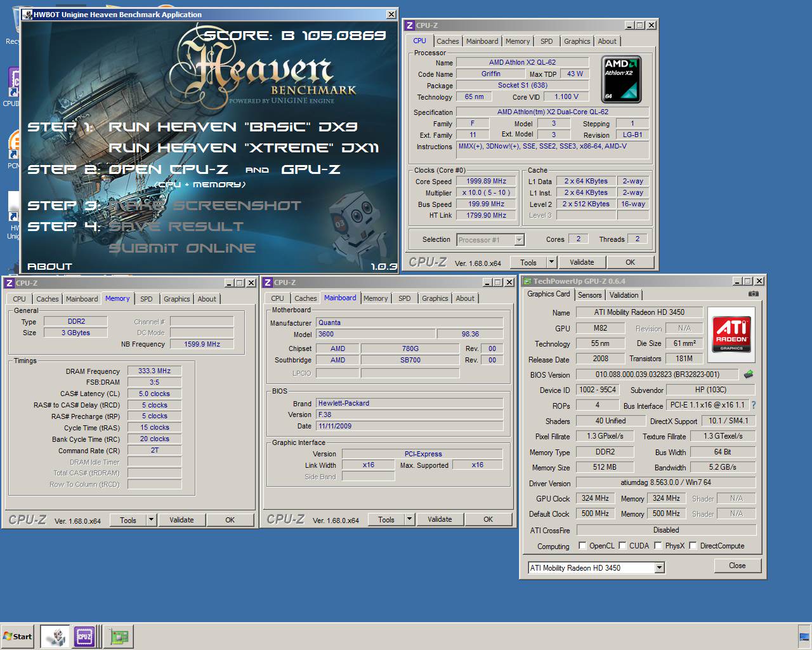The height and width of the screenshot is (650, 812).
Task: Click the BIOS save chip icon in GPU-Z
Action: pyautogui.click(x=749, y=375)
